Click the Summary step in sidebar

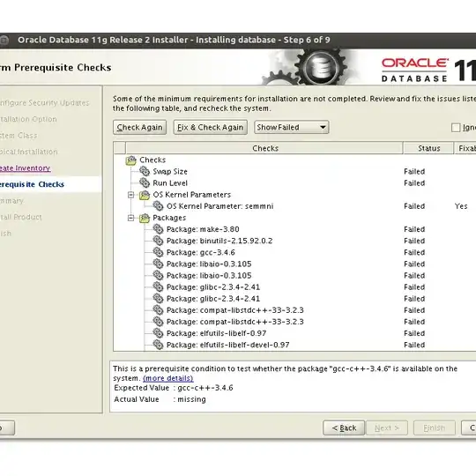coord(11,201)
